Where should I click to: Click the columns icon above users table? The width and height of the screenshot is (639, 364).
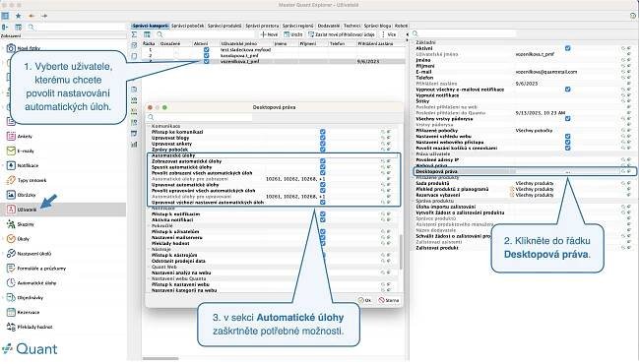click(147, 34)
